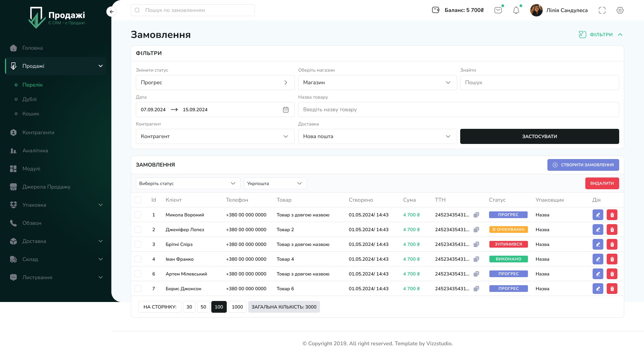Open the Контрагент filter dropdown
The height and width of the screenshot is (356, 644).
[x=215, y=137]
